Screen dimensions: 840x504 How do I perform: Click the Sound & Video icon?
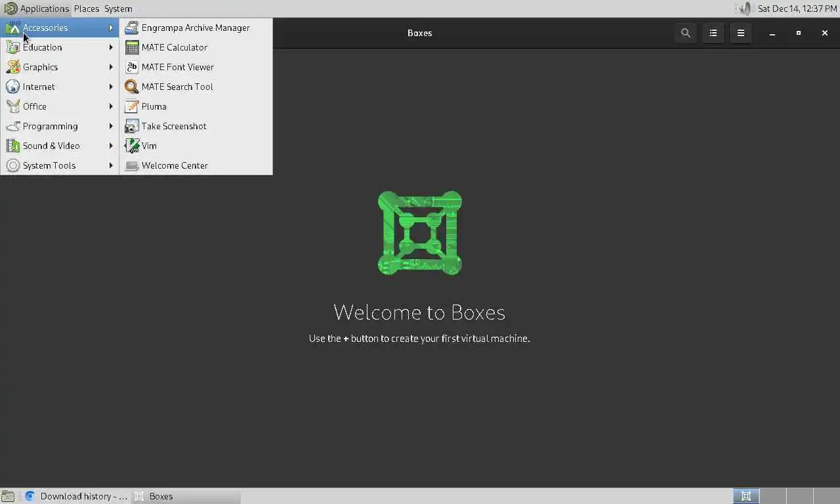[x=12, y=146]
